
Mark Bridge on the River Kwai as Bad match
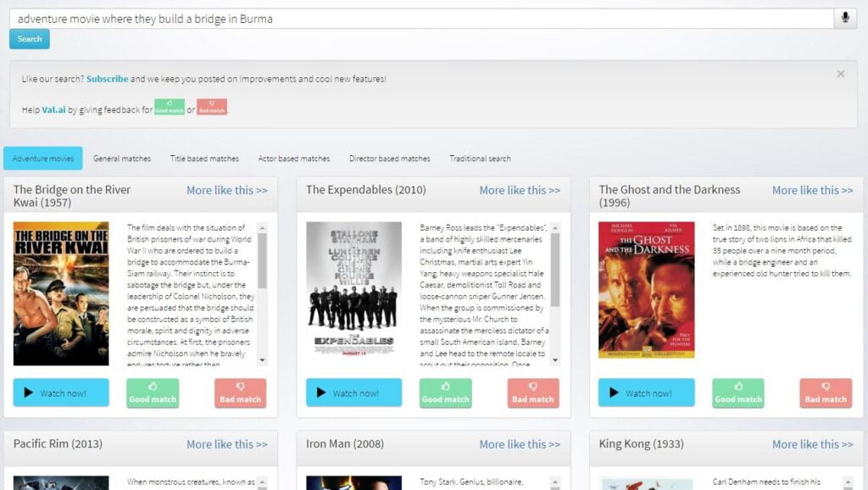240,393
